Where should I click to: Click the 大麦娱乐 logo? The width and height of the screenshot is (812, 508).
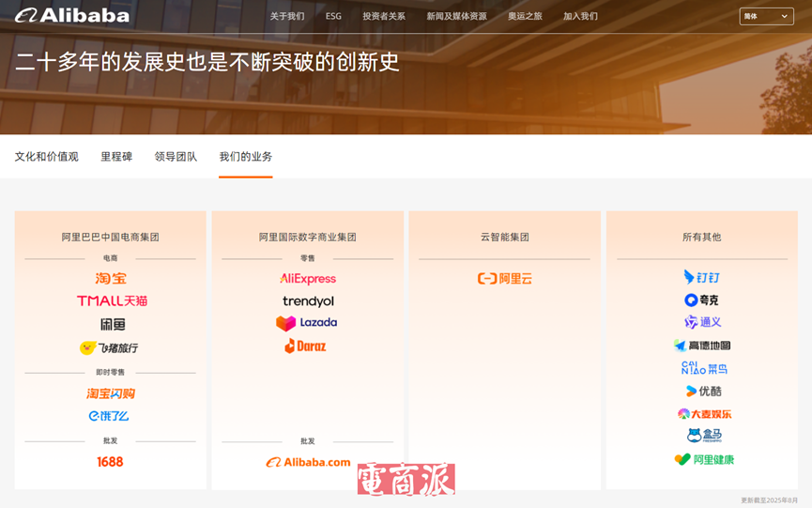tap(704, 414)
